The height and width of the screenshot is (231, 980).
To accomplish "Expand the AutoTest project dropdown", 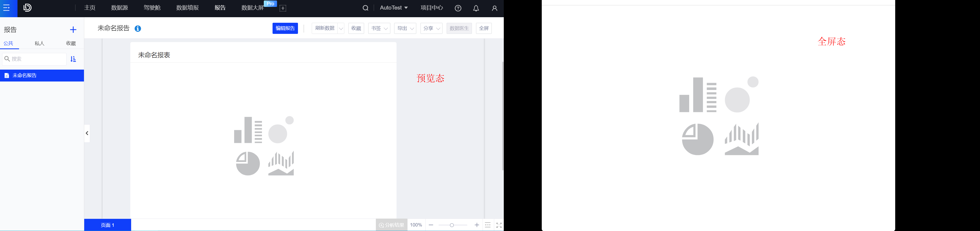I will (x=394, y=8).
